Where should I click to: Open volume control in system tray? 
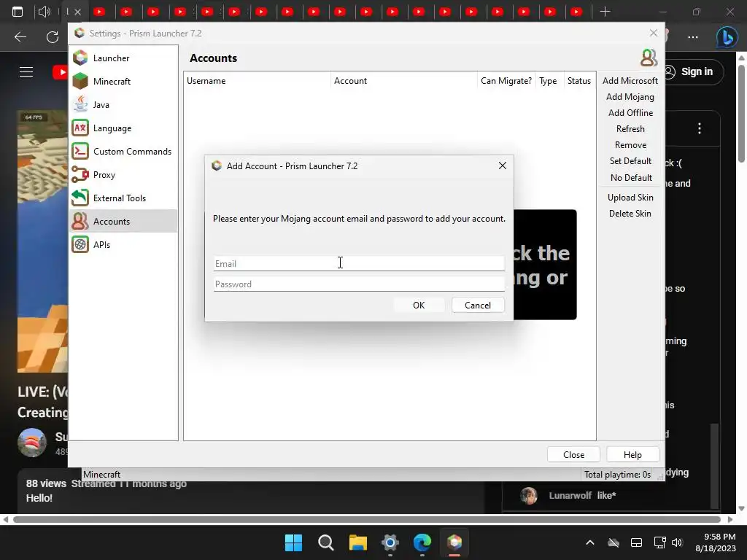click(x=677, y=542)
